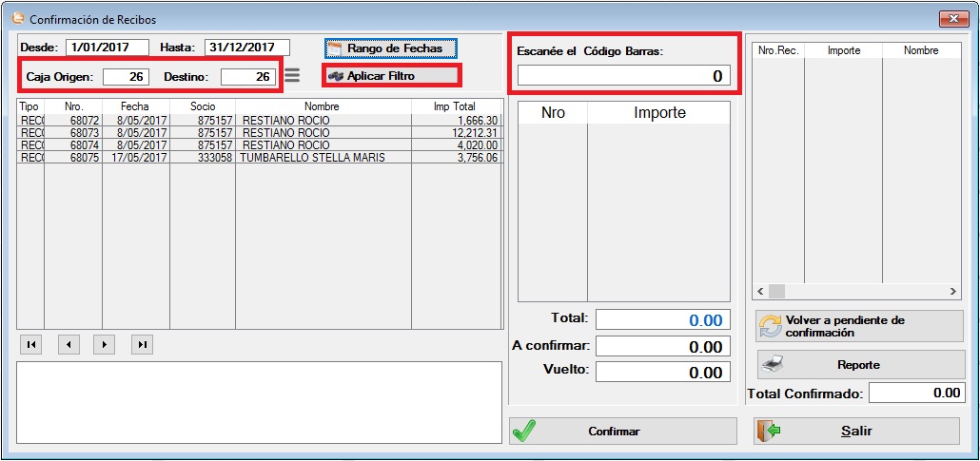
Task: Exit the window using Salir
Action: (856, 431)
